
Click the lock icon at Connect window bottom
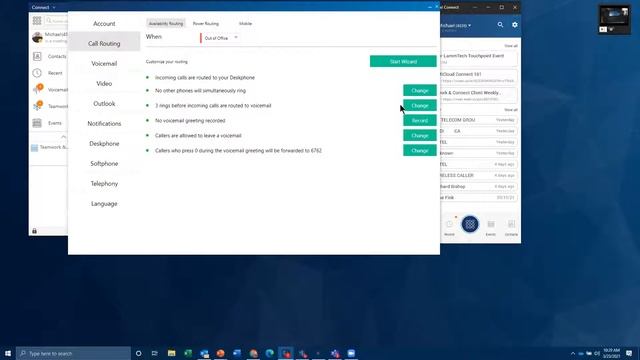pos(34,231)
